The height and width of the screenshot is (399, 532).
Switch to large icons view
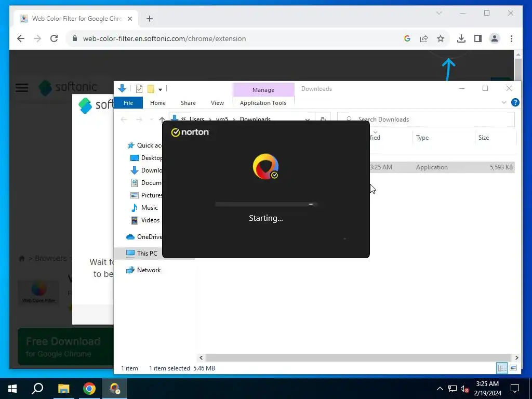(x=513, y=368)
